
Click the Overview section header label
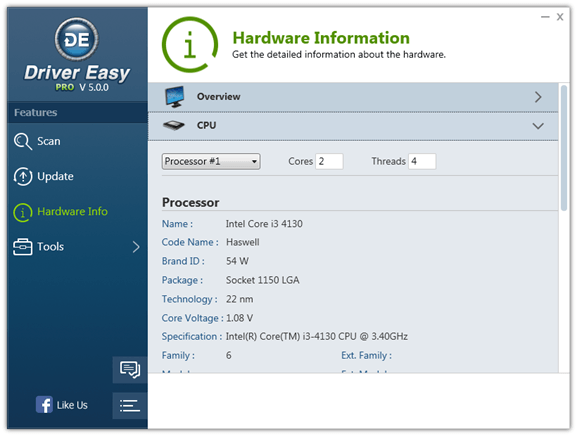tap(219, 97)
